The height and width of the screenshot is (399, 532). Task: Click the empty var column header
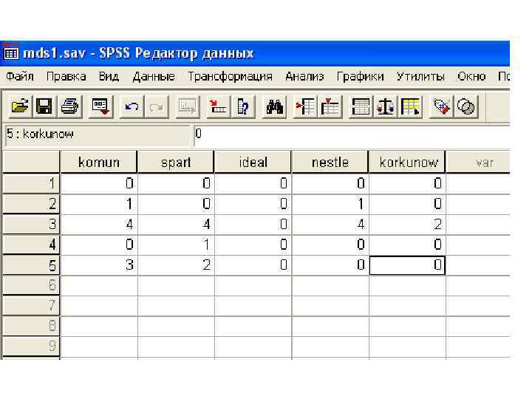(478, 162)
